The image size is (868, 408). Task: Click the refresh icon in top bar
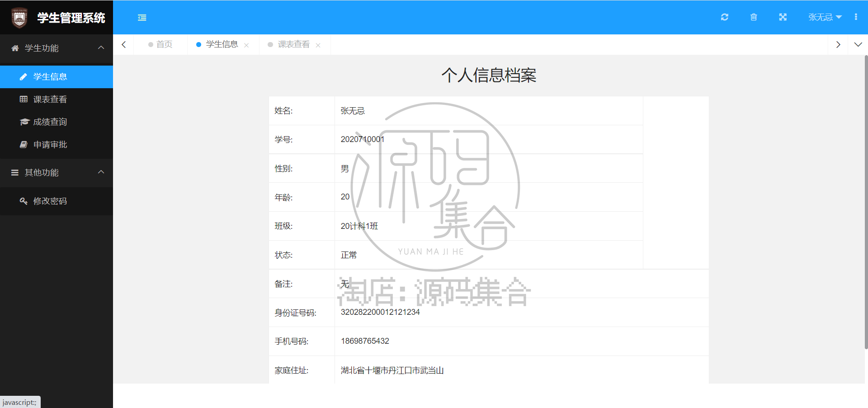tap(725, 17)
